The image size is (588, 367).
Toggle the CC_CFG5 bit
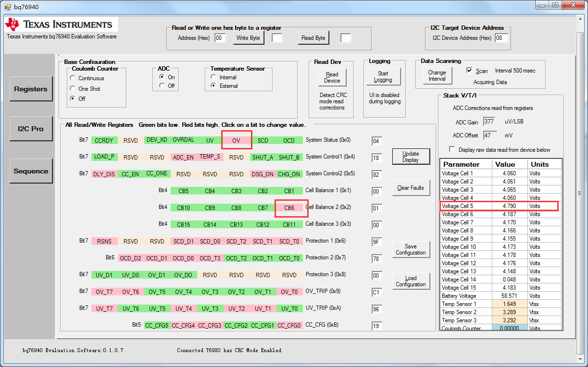coord(157,326)
